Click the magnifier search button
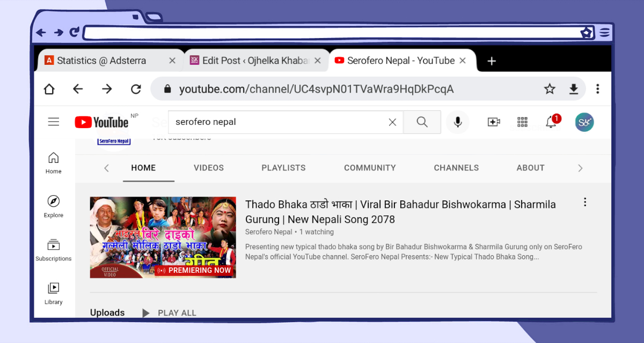 pyautogui.click(x=422, y=122)
